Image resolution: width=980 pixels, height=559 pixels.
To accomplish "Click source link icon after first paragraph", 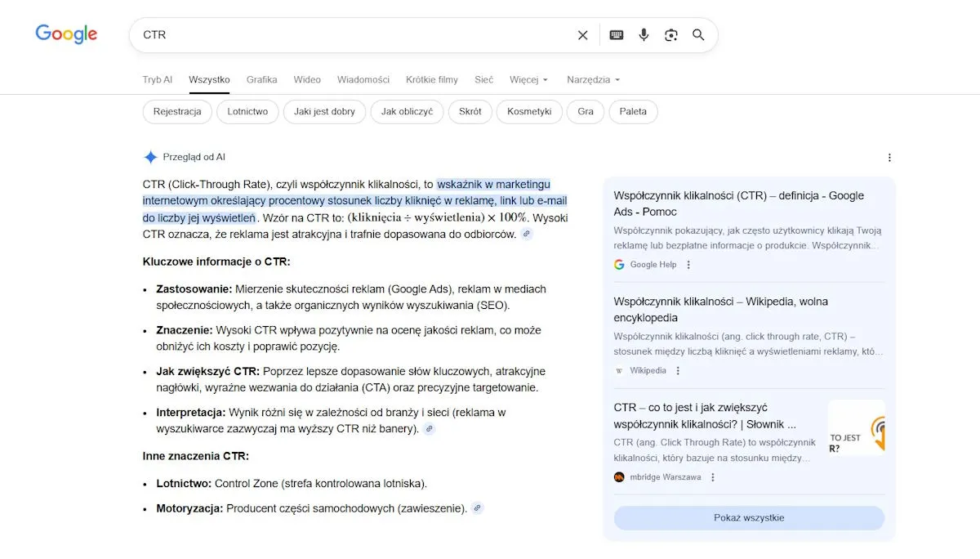I will click(x=527, y=235).
